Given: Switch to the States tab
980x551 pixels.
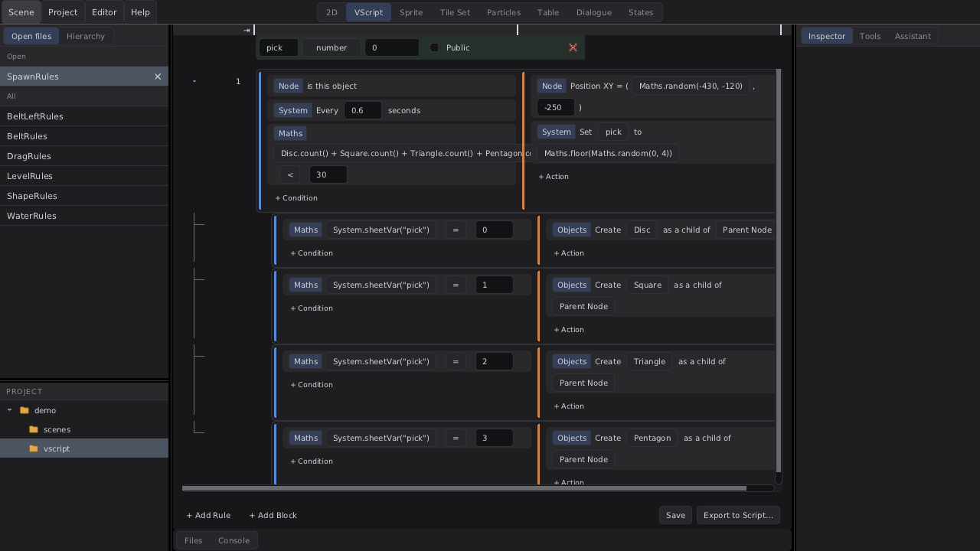Looking at the screenshot, I should tap(641, 12).
